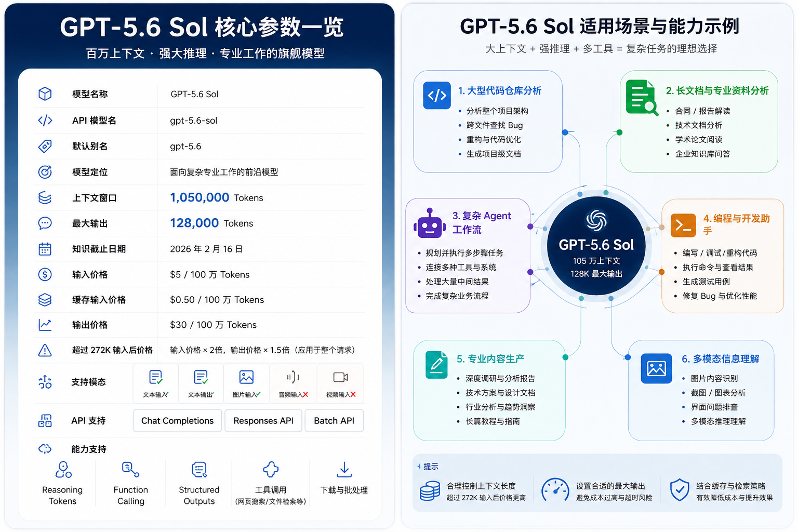Click the Chat Completions button
The width and height of the screenshot is (798, 532).
point(178,421)
